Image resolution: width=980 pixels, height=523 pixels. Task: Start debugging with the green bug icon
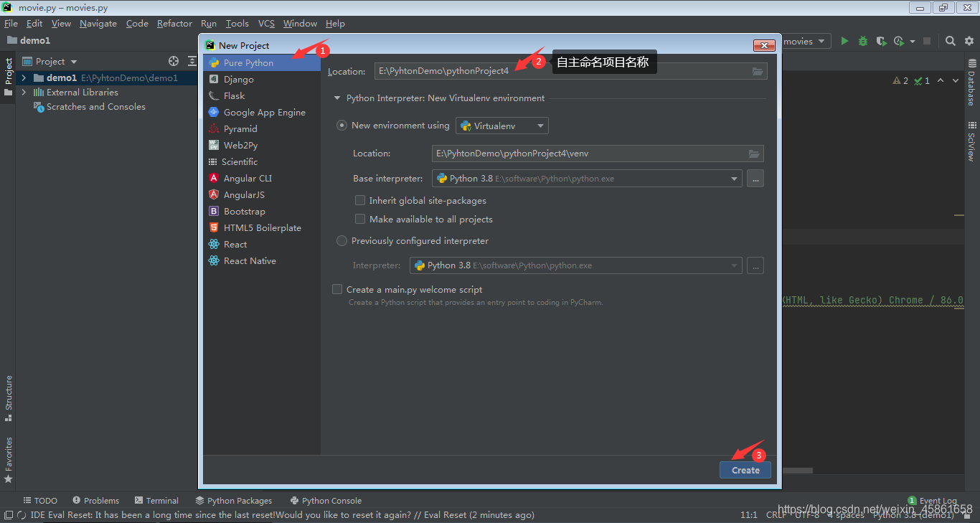pos(863,42)
